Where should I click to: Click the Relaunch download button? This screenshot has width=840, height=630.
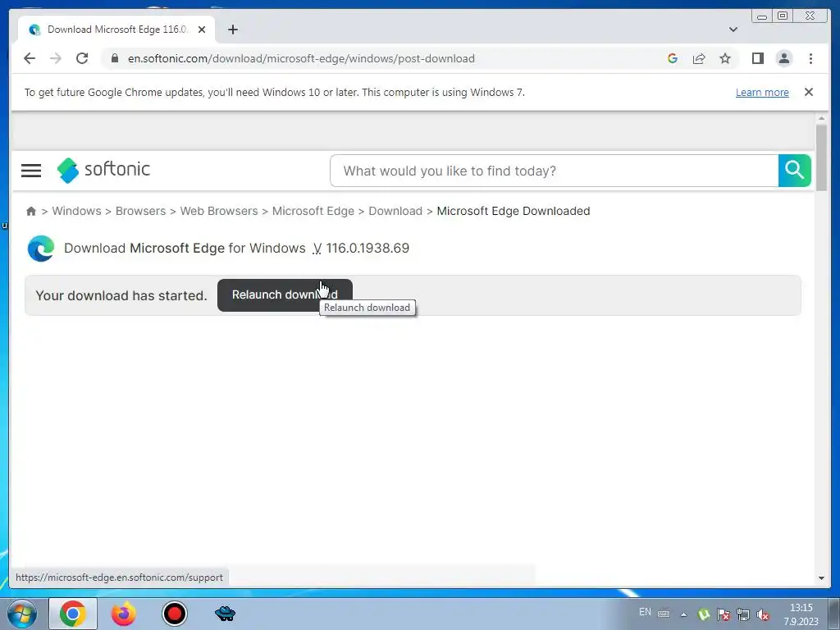(285, 295)
